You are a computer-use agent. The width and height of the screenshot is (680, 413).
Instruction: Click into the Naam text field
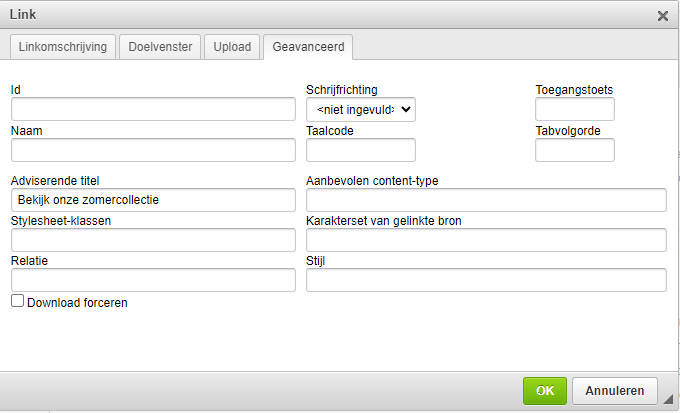point(153,150)
